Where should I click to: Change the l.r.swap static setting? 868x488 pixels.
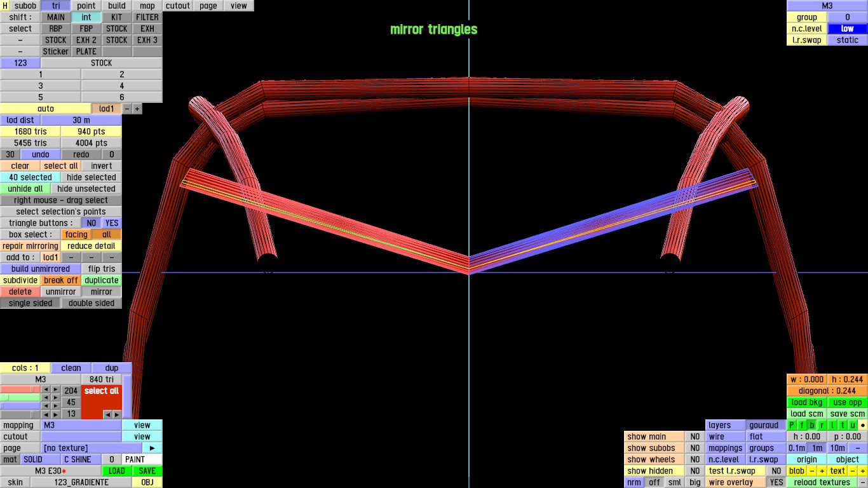pos(847,40)
